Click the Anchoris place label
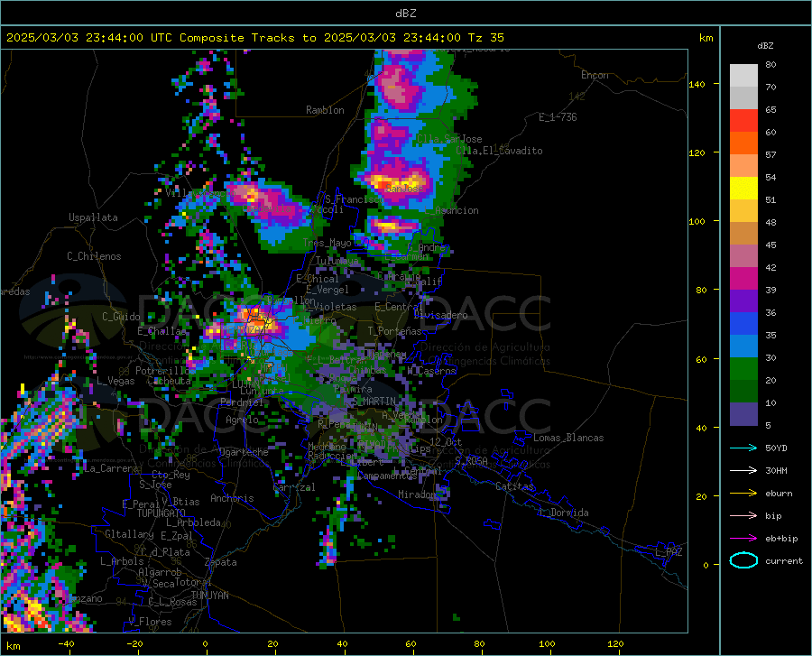This screenshot has height=656, width=812. point(232,498)
